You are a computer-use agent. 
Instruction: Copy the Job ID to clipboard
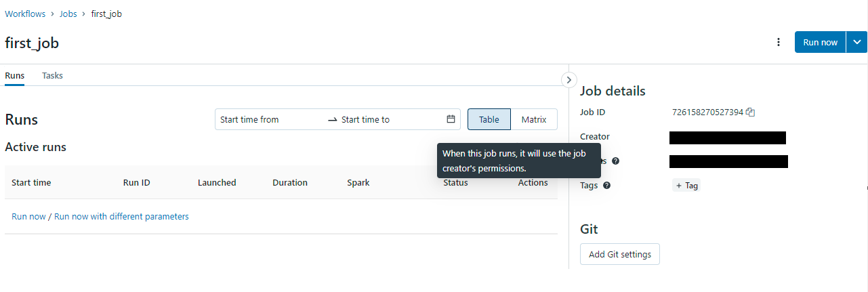point(750,112)
